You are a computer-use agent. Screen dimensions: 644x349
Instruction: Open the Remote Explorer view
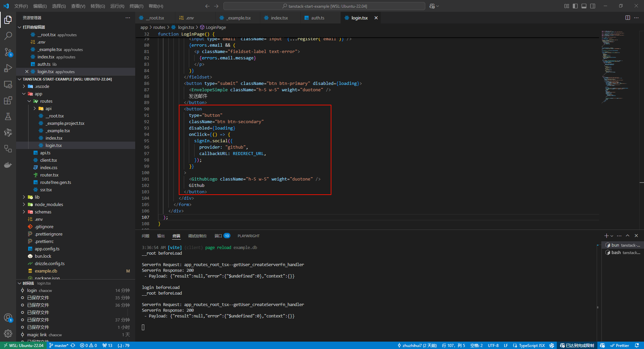coord(8,84)
